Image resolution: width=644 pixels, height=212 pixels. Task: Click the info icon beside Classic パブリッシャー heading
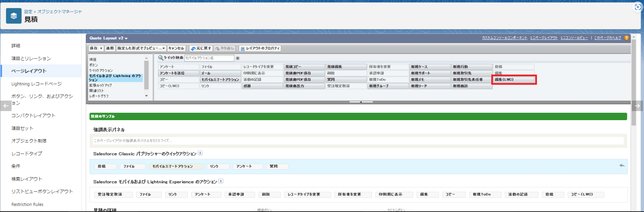(200, 153)
